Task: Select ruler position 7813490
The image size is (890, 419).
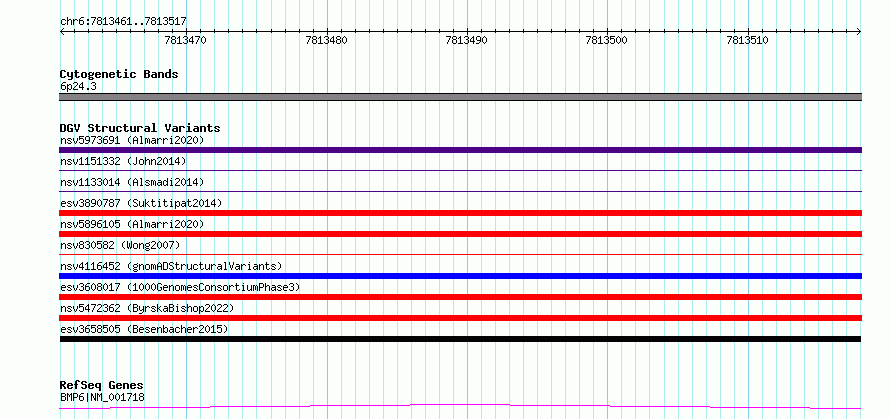Action: click(x=467, y=40)
